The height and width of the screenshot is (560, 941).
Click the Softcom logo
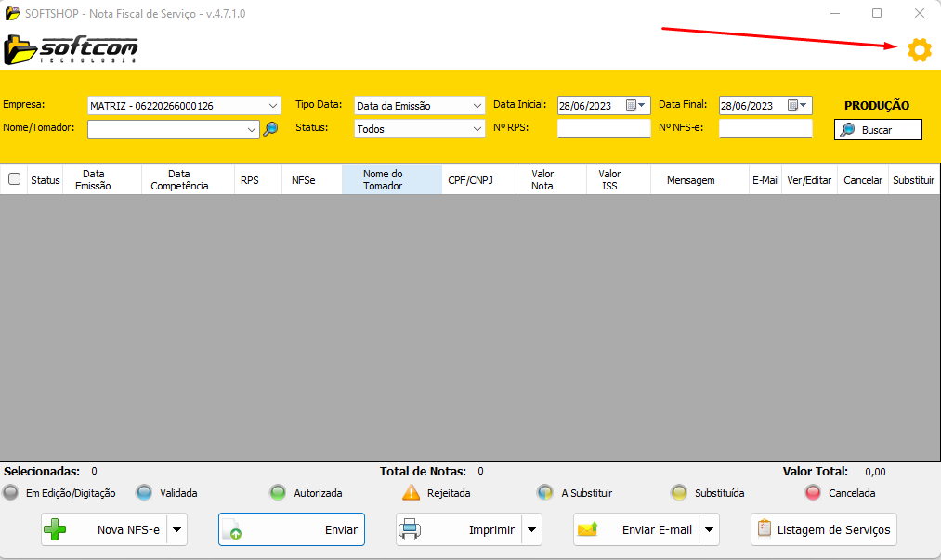click(x=72, y=48)
